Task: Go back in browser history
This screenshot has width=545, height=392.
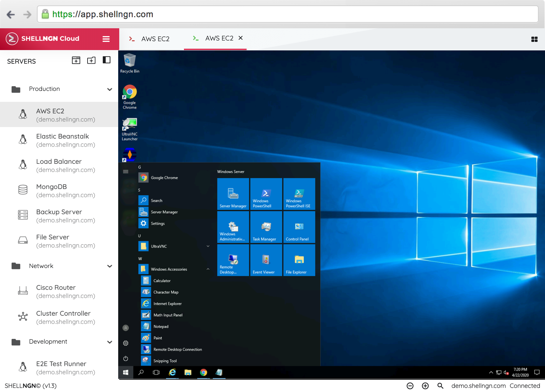Action: pos(11,14)
